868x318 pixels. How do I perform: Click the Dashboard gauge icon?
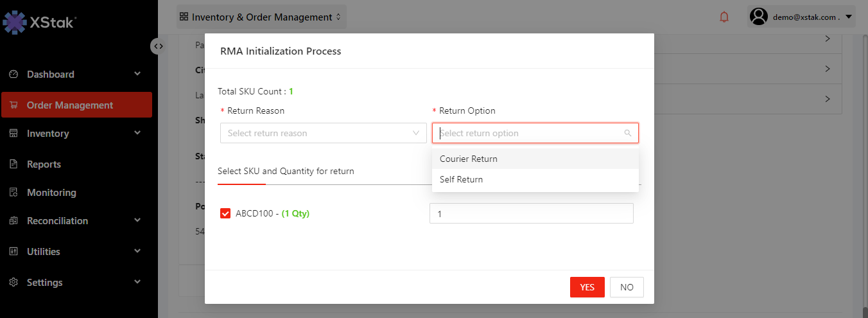click(13, 75)
